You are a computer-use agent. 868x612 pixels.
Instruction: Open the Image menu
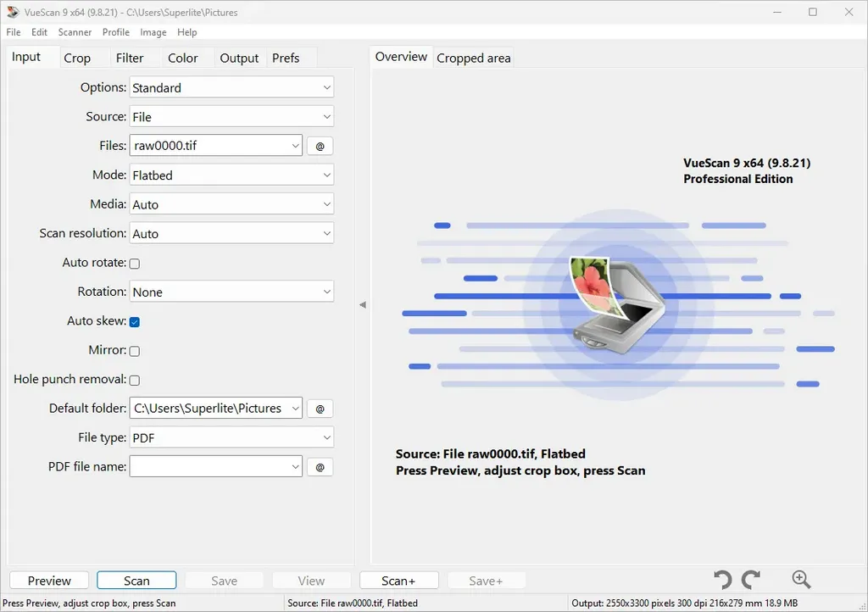pos(153,32)
